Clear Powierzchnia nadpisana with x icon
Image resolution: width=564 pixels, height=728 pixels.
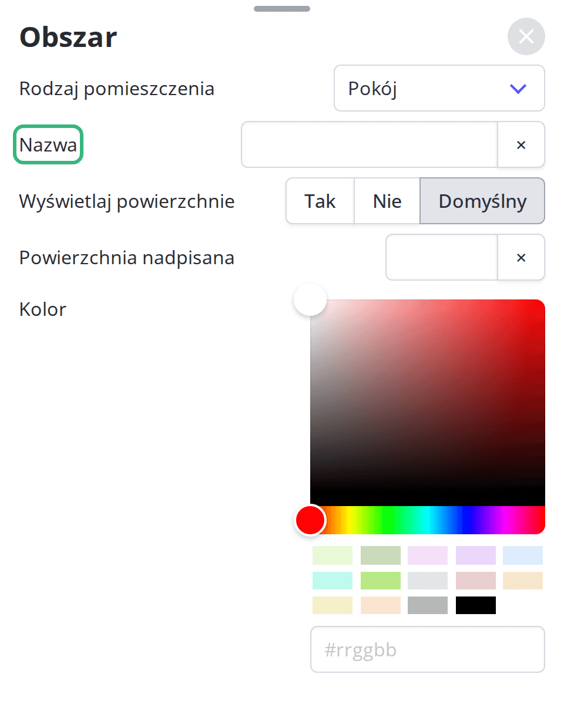pos(521,257)
